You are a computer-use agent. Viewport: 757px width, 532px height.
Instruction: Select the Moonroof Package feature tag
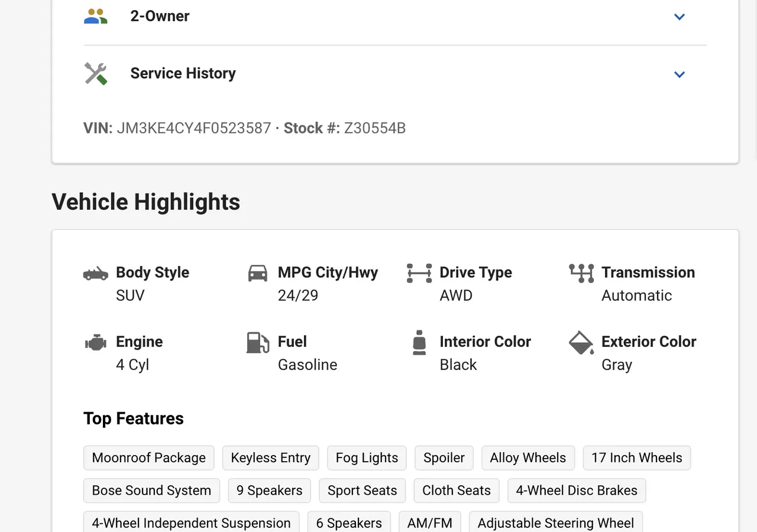(x=149, y=458)
